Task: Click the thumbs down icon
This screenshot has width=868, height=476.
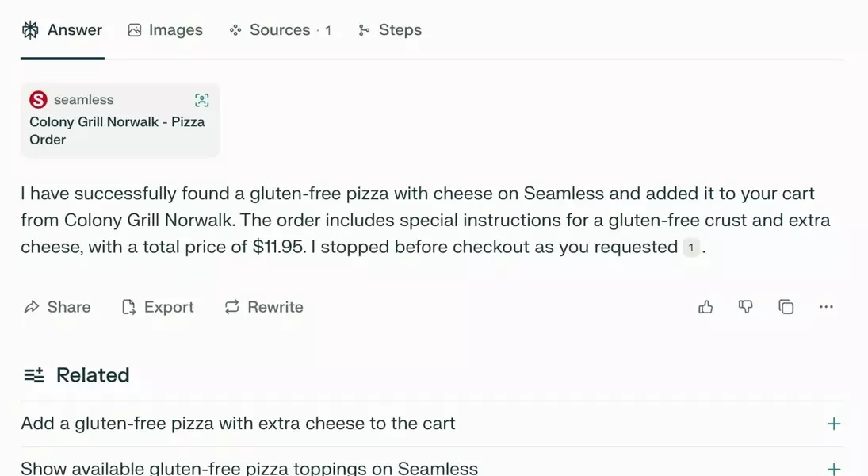Action: tap(746, 307)
